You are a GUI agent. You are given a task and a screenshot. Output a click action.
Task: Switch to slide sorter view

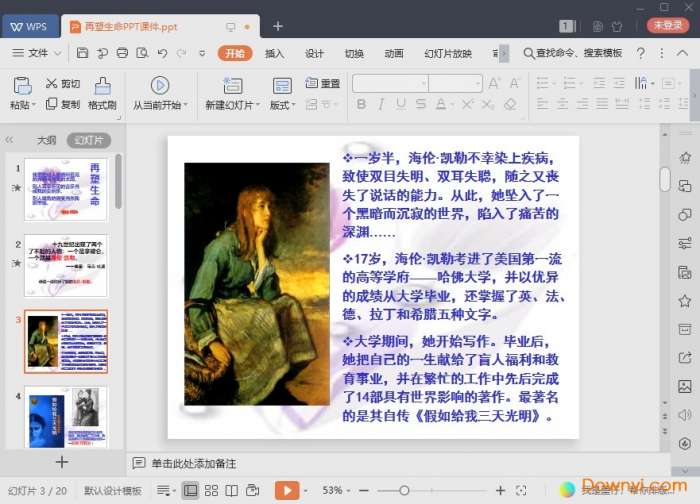point(211,490)
